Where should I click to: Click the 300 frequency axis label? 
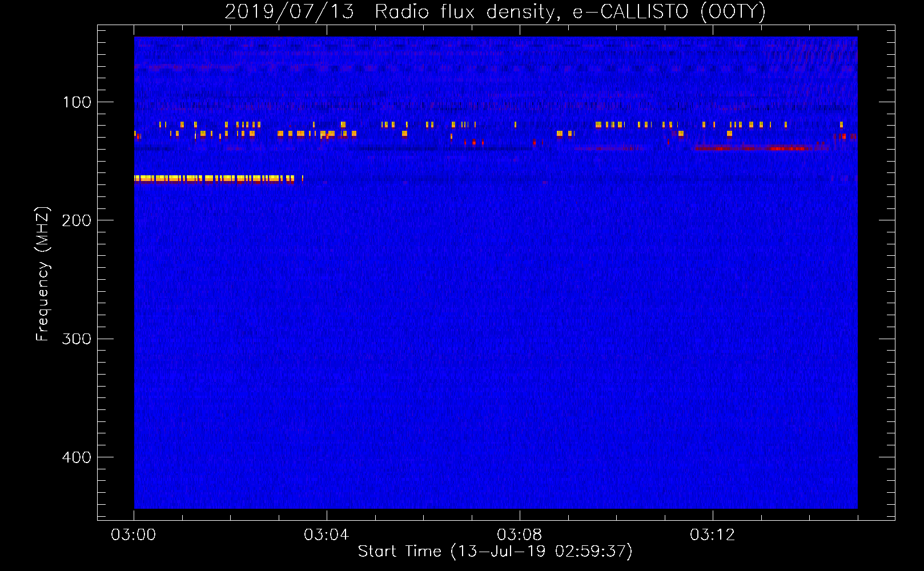[77, 339]
